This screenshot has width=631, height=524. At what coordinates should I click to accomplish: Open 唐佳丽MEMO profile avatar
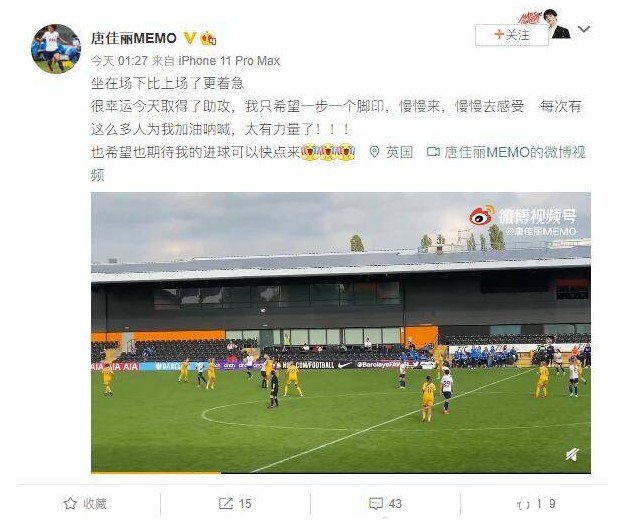pos(56,49)
